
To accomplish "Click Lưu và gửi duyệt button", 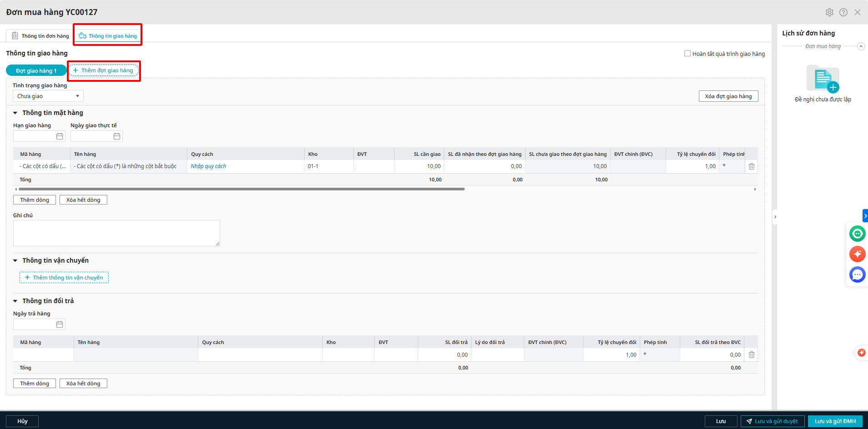I will tap(773, 421).
